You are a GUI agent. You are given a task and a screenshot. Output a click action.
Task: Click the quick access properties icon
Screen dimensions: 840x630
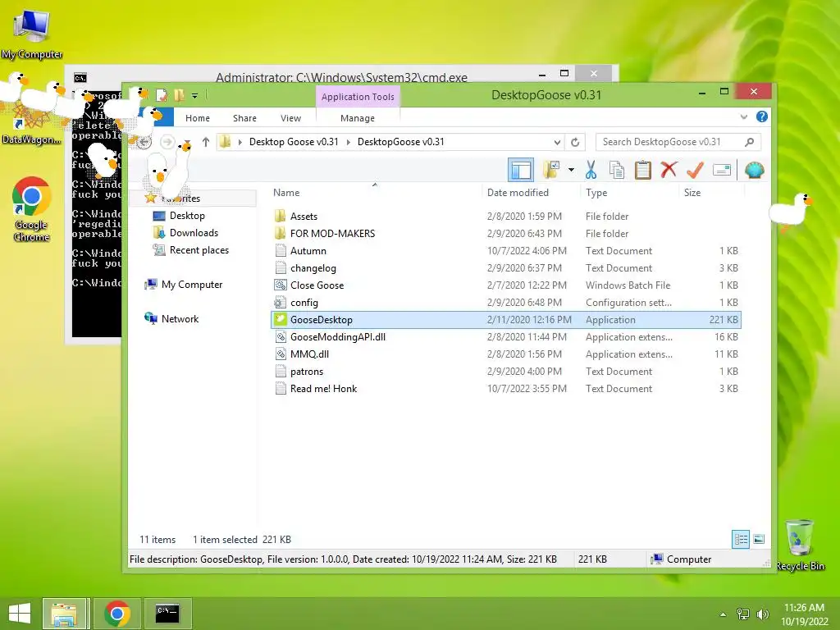pyautogui.click(x=162, y=95)
